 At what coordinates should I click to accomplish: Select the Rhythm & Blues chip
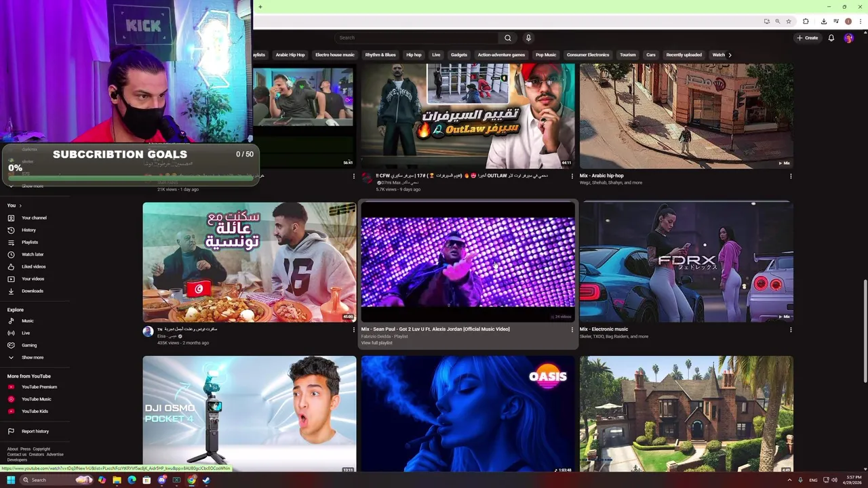click(x=380, y=55)
